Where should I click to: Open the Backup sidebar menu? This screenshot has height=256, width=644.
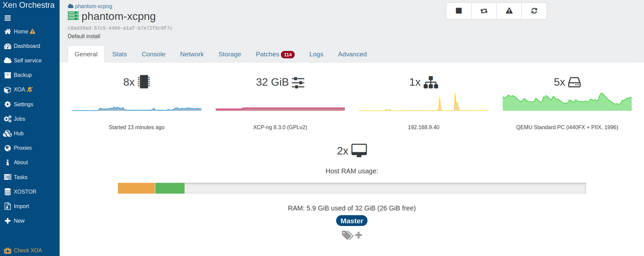(23, 75)
